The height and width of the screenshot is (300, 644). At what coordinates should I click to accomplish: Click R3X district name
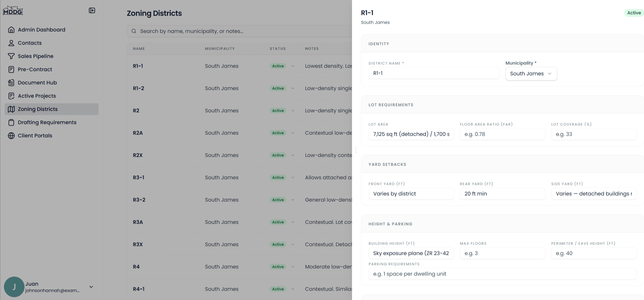(x=138, y=245)
